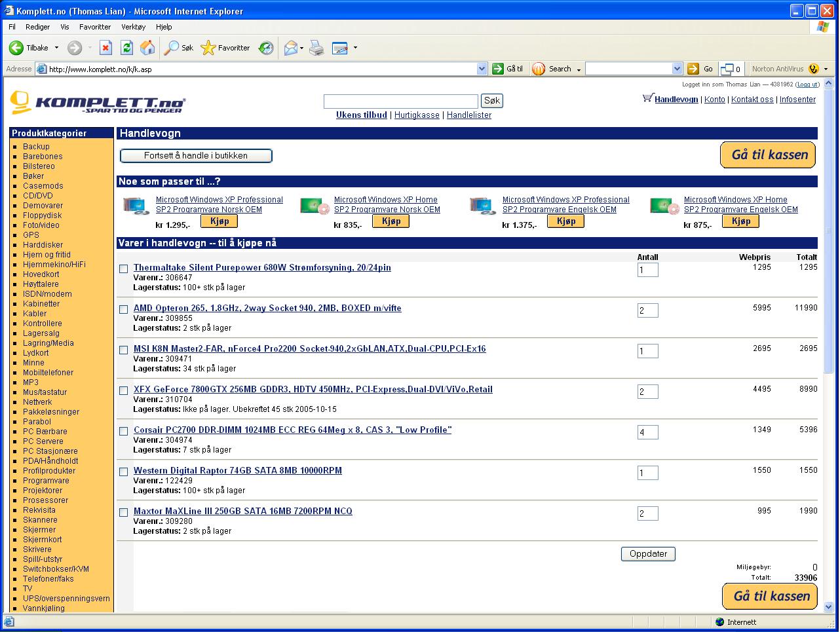
Task: Click the page vertical scrollbar thumb
Action: [x=829, y=231]
